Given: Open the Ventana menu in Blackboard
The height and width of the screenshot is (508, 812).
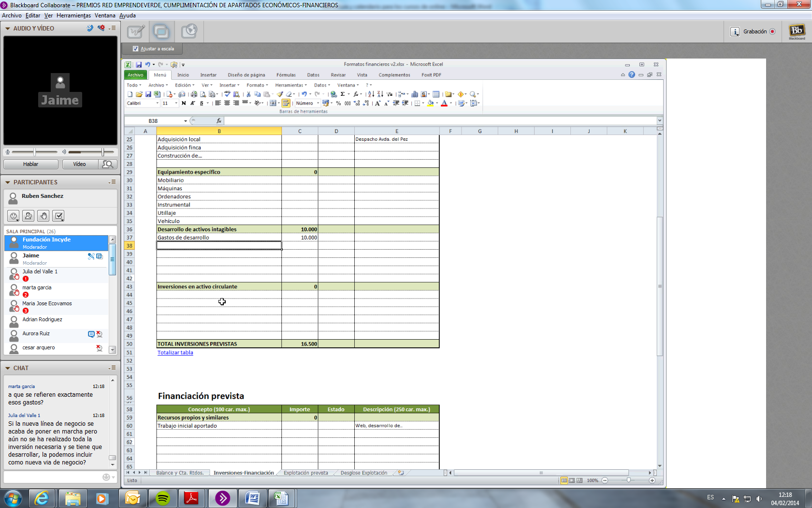Looking at the screenshot, I should point(105,15).
